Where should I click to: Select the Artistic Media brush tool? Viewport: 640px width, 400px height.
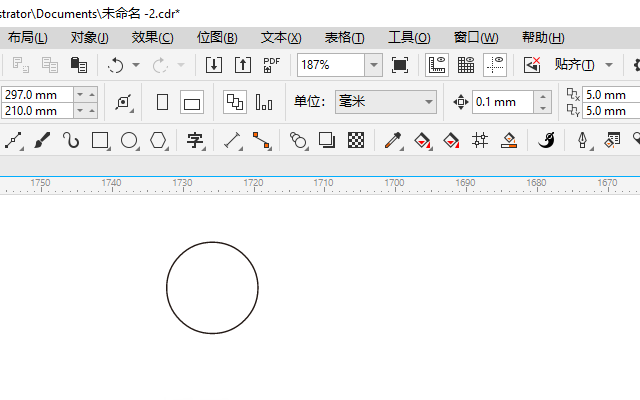[42, 140]
